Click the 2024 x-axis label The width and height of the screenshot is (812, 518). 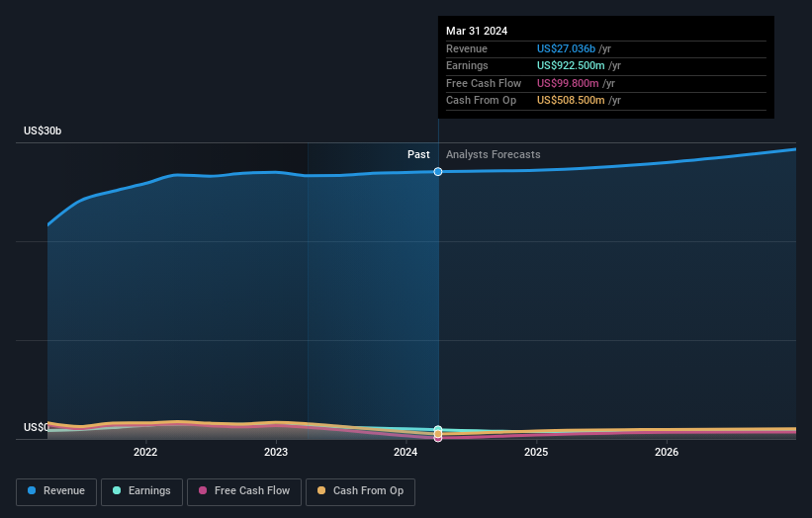click(406, 452)
